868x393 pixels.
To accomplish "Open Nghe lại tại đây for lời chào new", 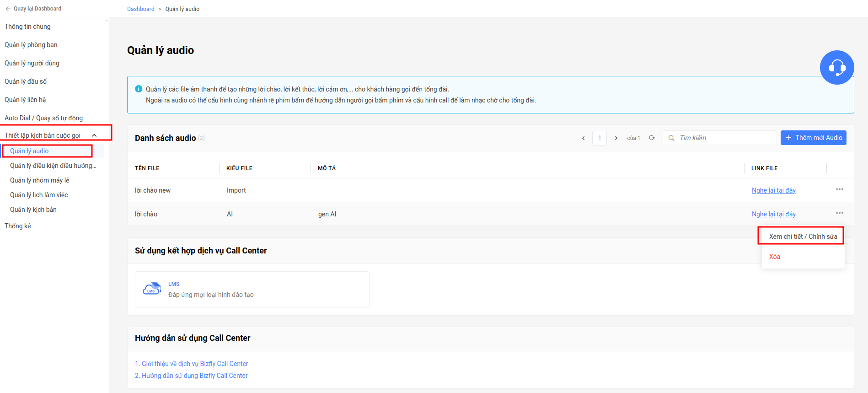I will [773, 190].
